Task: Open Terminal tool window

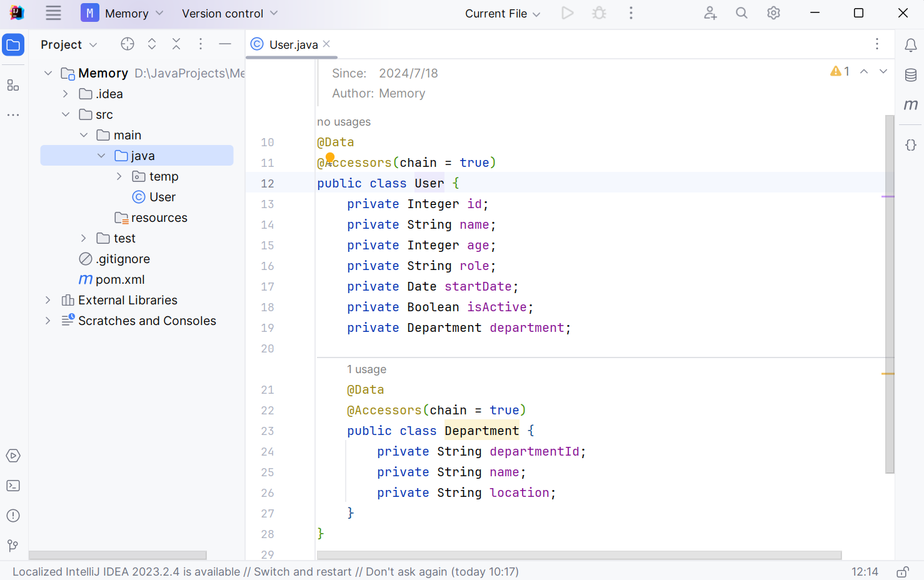Action: pyautogui.click(x=13, y=486)
